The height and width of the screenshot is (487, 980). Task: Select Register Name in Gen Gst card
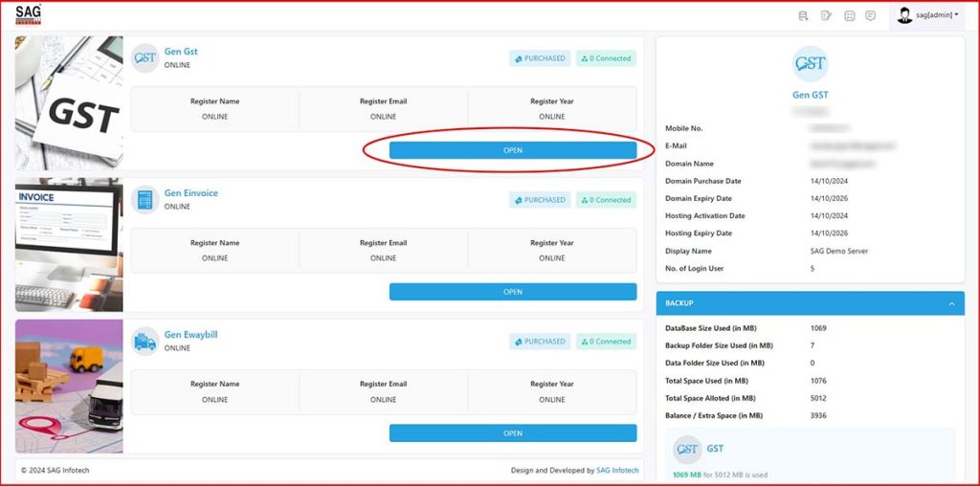[214, 101]
